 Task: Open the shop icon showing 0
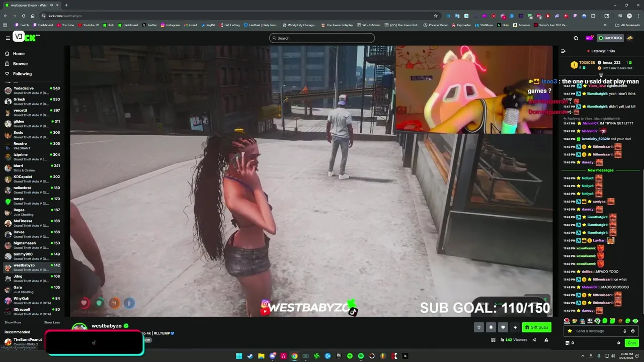570,343
